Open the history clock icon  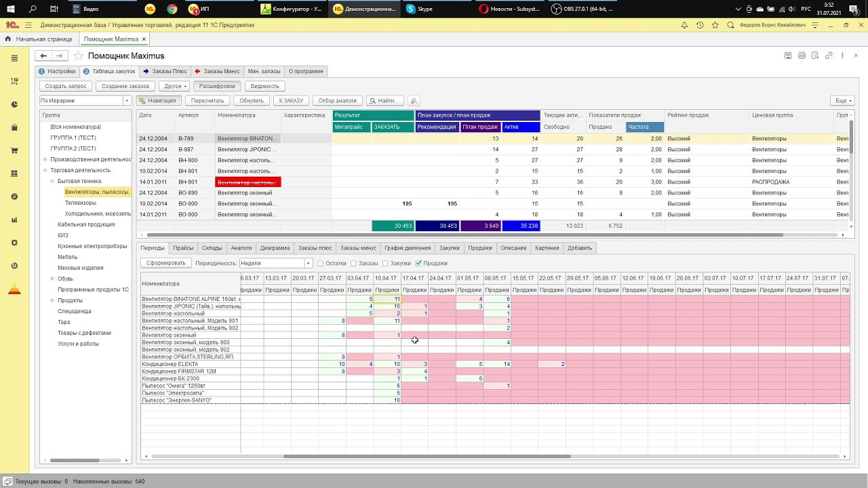[700, 25]
